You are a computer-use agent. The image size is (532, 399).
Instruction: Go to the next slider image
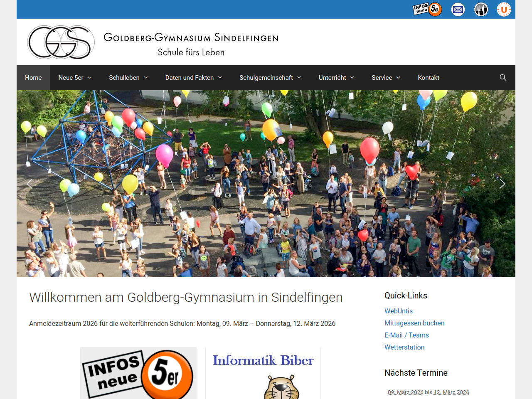[502, 184]
